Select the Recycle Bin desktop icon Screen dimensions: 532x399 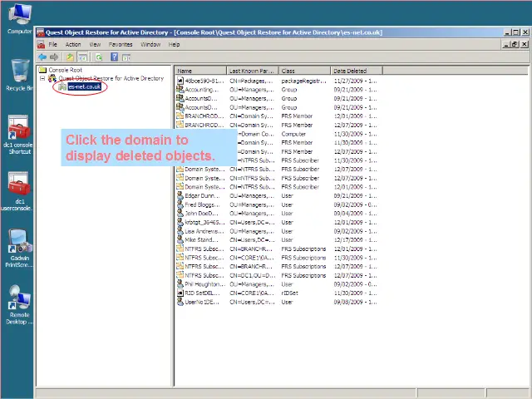coord(20,75)
